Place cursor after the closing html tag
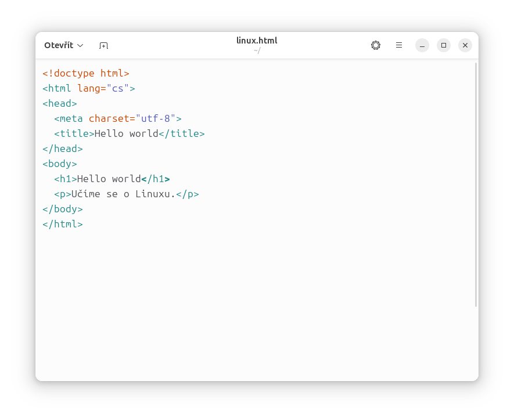 (x=84, y=224)
